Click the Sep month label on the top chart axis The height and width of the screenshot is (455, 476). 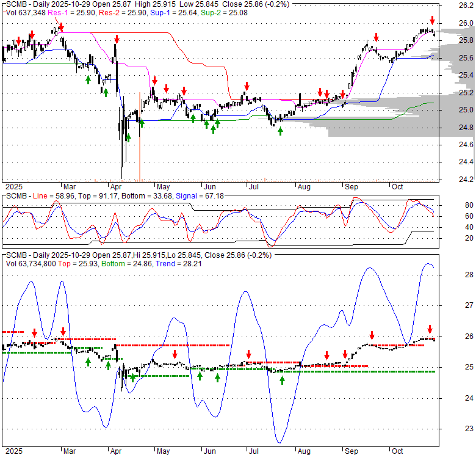353,186
